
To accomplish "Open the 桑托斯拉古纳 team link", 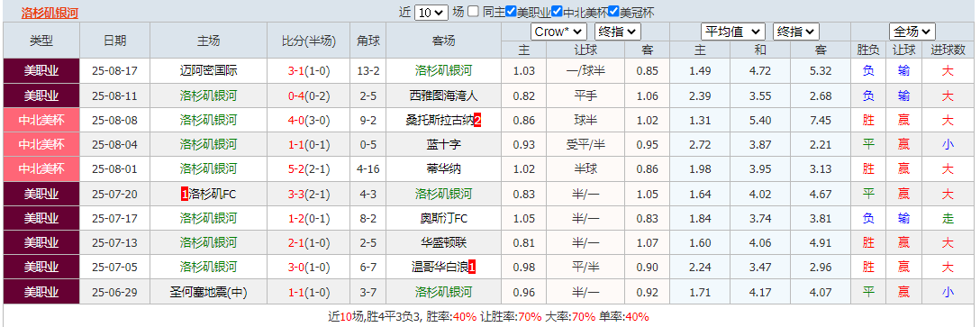I will point(440,120).
